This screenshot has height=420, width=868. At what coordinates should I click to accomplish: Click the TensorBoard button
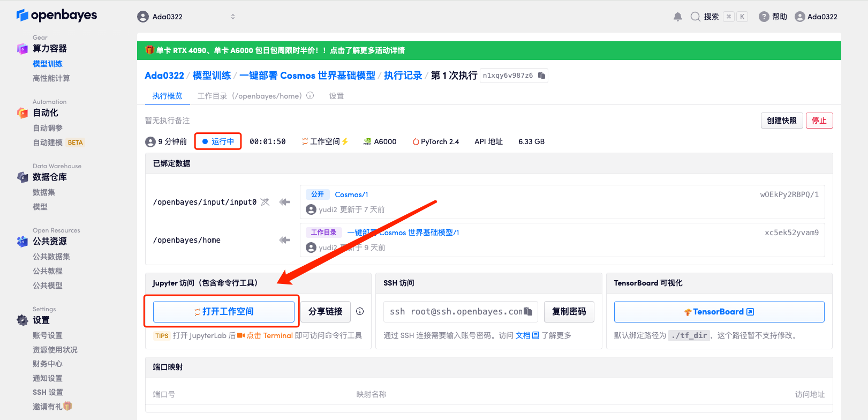pos(719,312)
